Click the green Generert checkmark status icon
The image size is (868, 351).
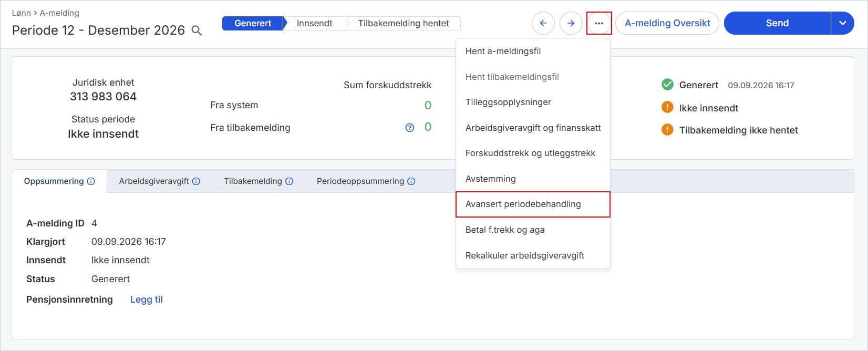667,85
